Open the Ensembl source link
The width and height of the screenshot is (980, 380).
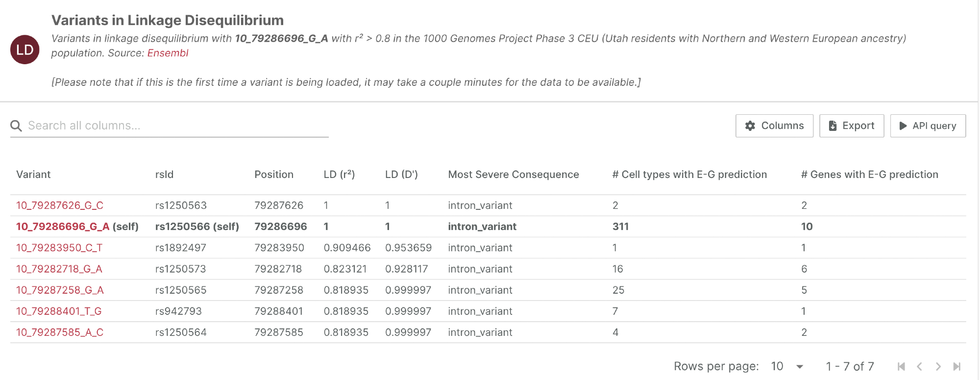point(168,53)
